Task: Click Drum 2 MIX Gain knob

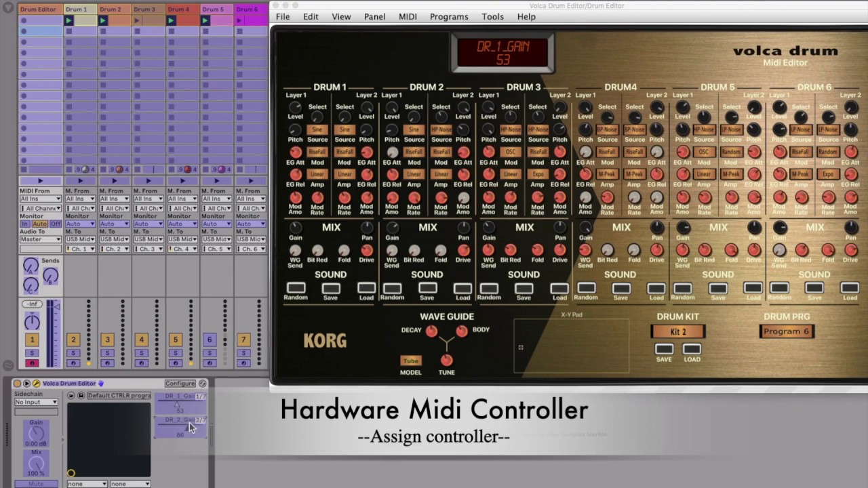Action: 392,228
